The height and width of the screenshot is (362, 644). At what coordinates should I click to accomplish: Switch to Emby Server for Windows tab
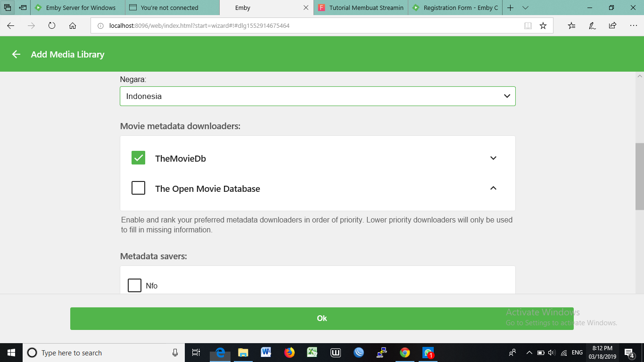click(78, 8)
